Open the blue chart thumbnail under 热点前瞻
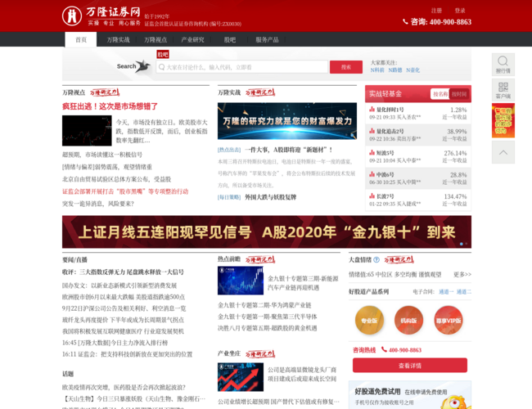The image size is (532, 409). point(241,281)
